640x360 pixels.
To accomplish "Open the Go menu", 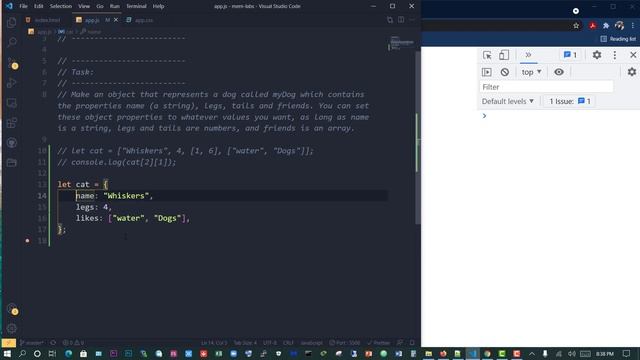I will click(100, 6).
